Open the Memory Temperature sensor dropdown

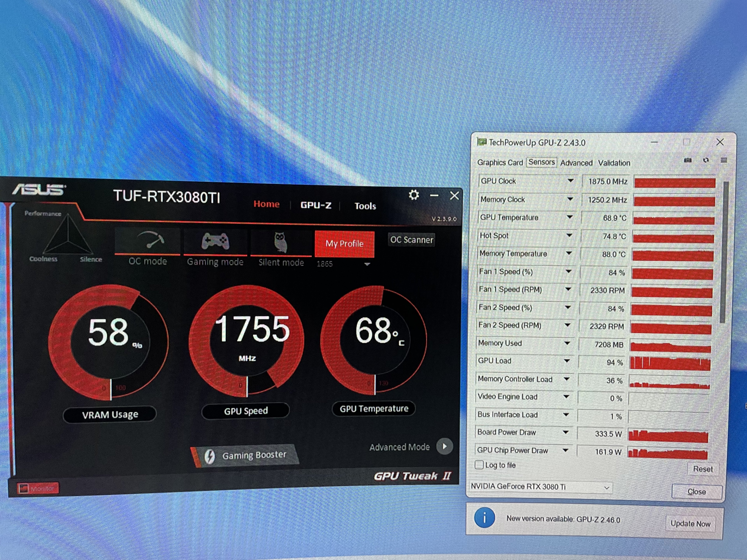pos(569,253)
